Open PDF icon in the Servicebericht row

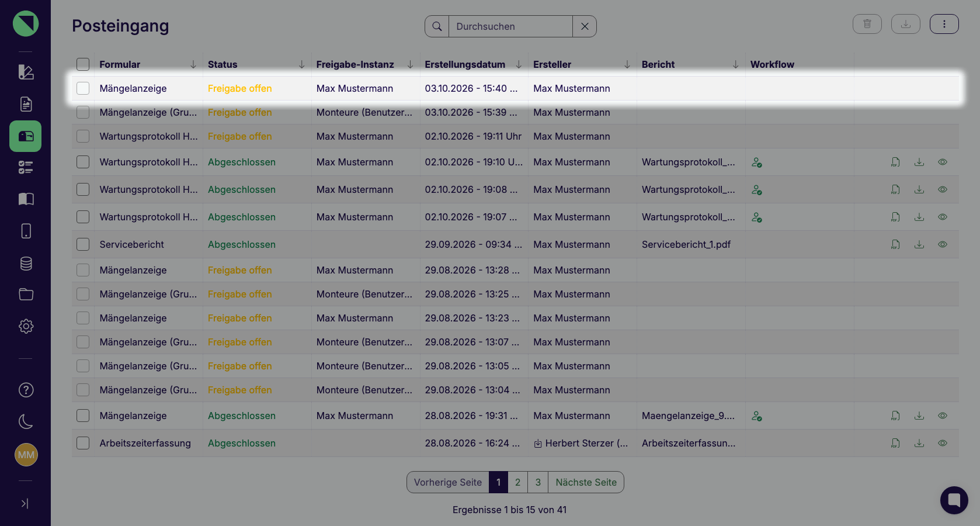point(895,244)
